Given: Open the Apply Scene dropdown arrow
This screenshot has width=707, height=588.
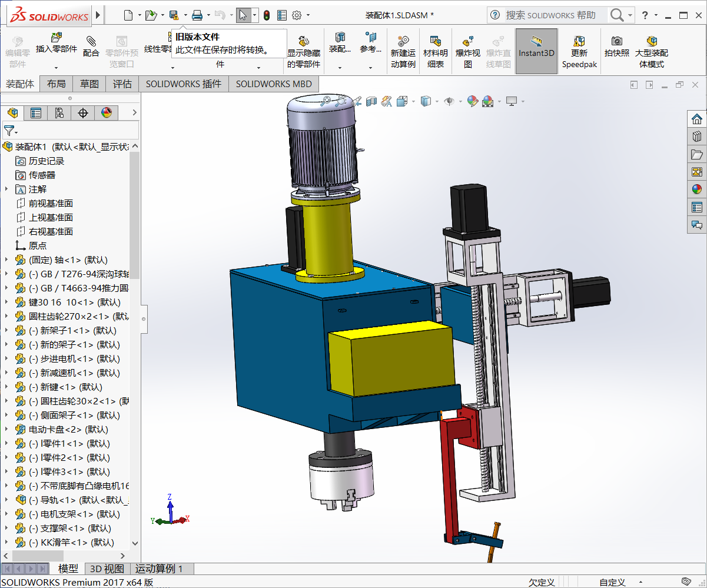Looking at the screenshot, I should tap(499, 102).
